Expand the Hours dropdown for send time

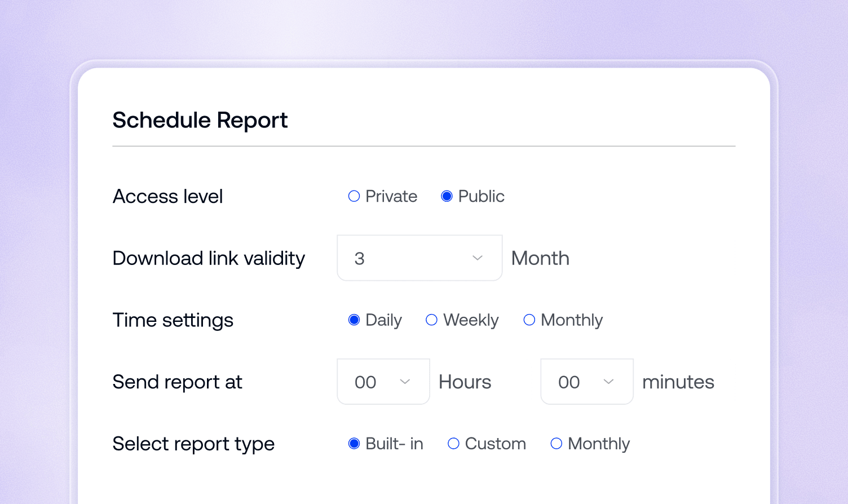[x=383, y=382]
